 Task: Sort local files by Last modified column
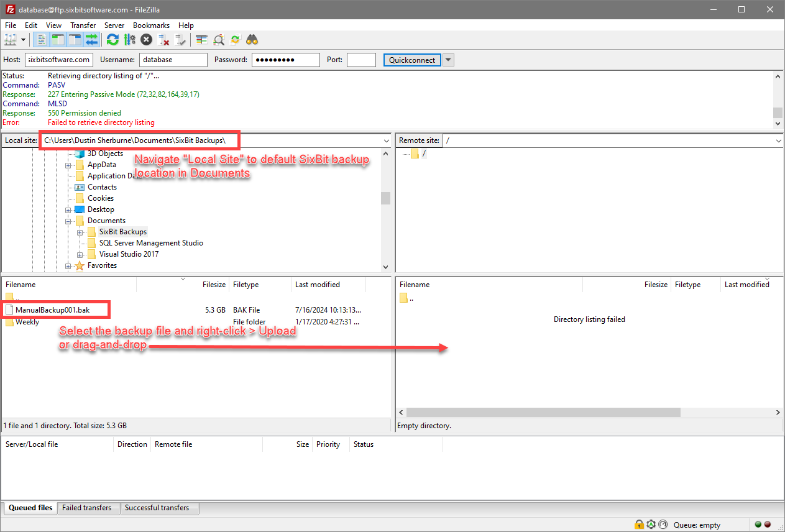pos(329,285)
